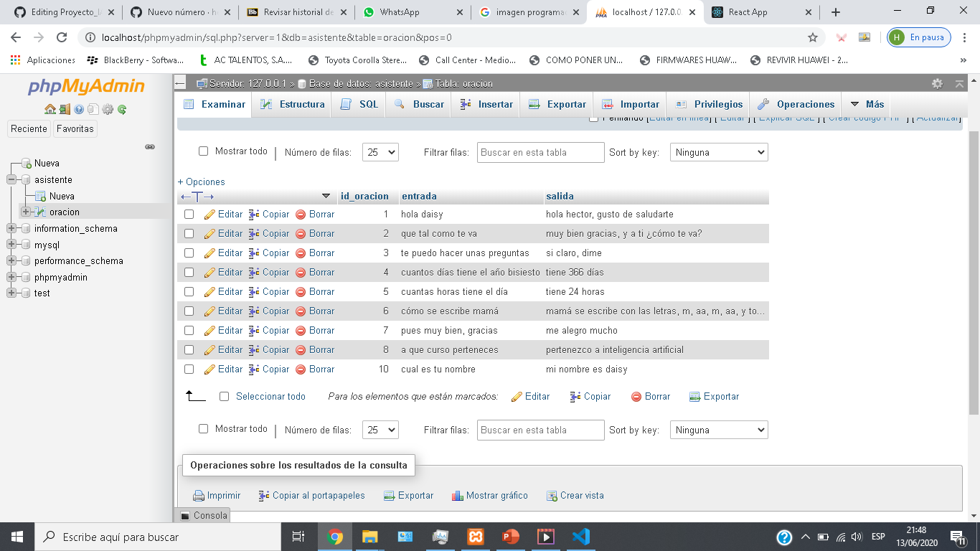Image resolution: width=980 pixels, height=551 pixels.
Task: Check the Seleccionar todo checkbox
Action: (224, 396)
